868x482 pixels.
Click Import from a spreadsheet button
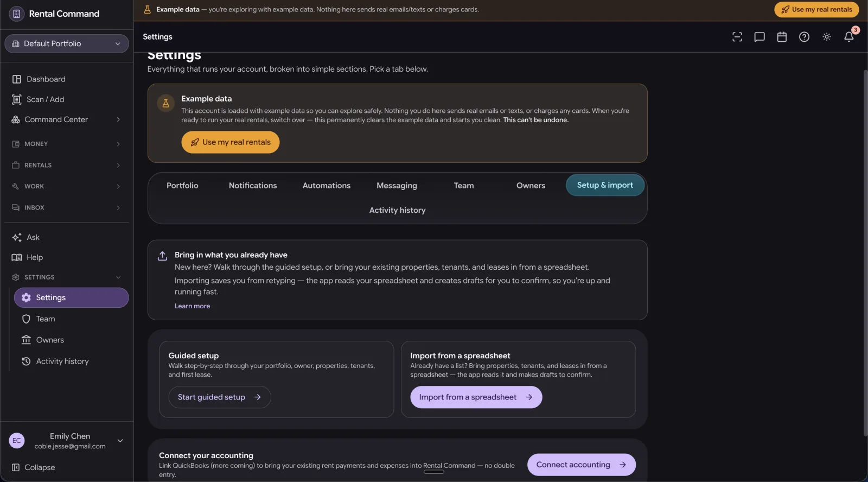[476, 397]
